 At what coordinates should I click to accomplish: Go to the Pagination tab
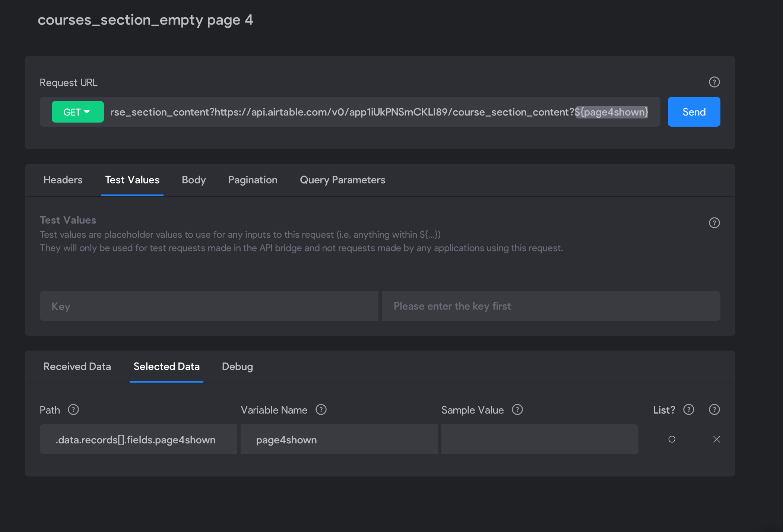tap(253, 180)
